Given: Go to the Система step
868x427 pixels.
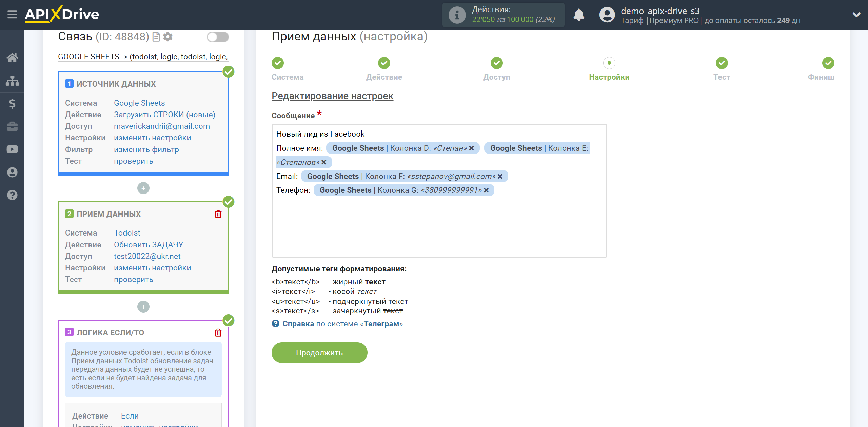Looking at the screenshot, I should pos(278,63).
